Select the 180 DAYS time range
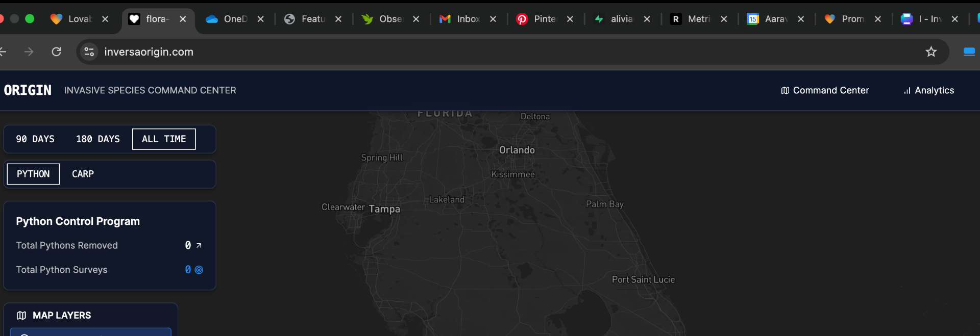Viewport: 980px width, 336px height. pos(98,139)
